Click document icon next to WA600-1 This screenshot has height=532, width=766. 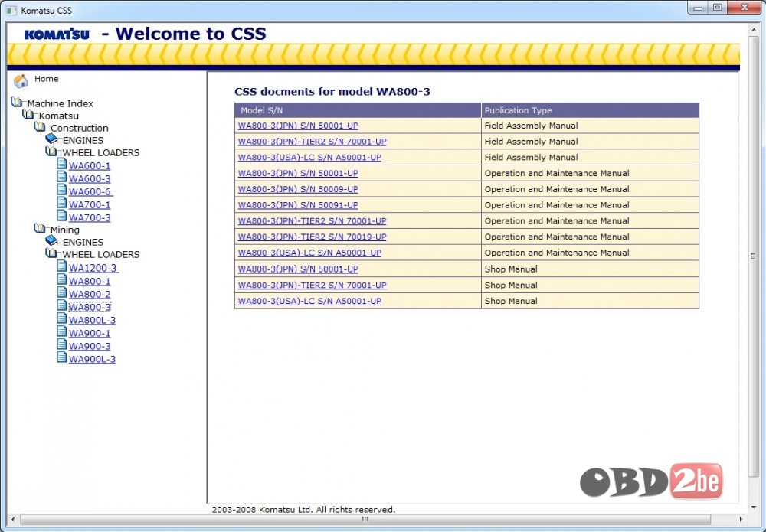click(61, 164)
